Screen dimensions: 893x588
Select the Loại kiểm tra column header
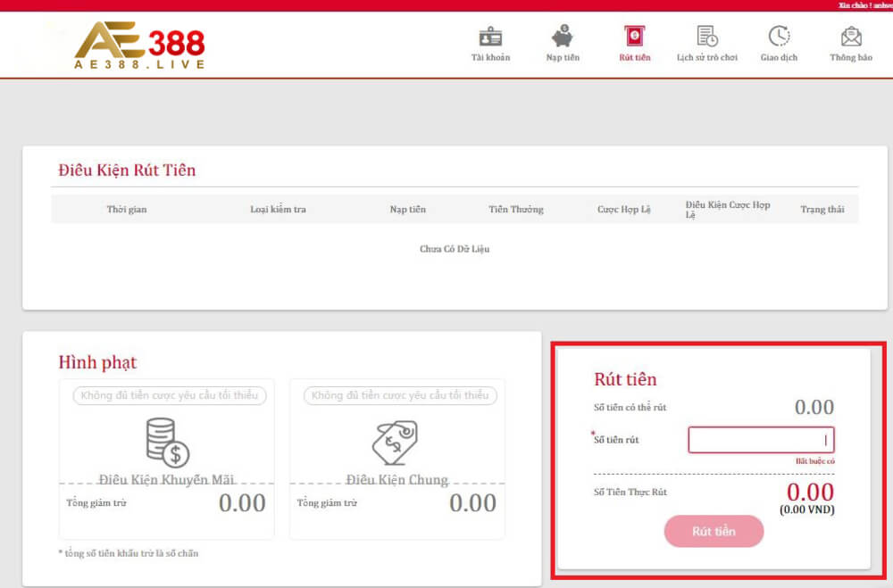point(278,210)
